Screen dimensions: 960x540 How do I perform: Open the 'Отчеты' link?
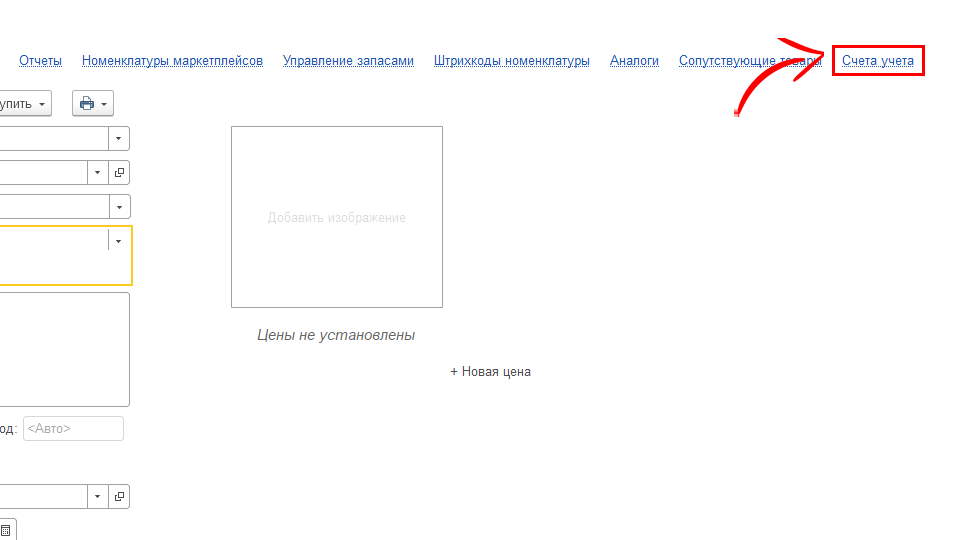click(40, 61)
